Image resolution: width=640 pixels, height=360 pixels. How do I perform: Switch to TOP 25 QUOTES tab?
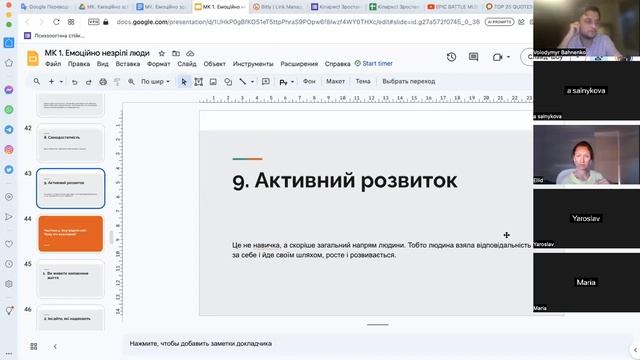coord(508,7)
